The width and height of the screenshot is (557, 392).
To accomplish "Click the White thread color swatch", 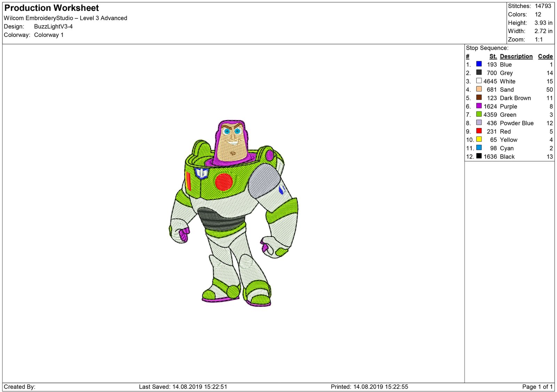I will [x=479, y=81].
